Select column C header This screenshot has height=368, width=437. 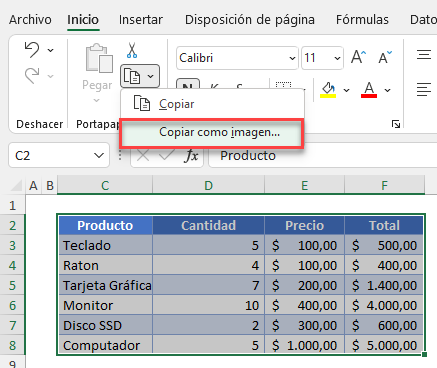(105, 185)
